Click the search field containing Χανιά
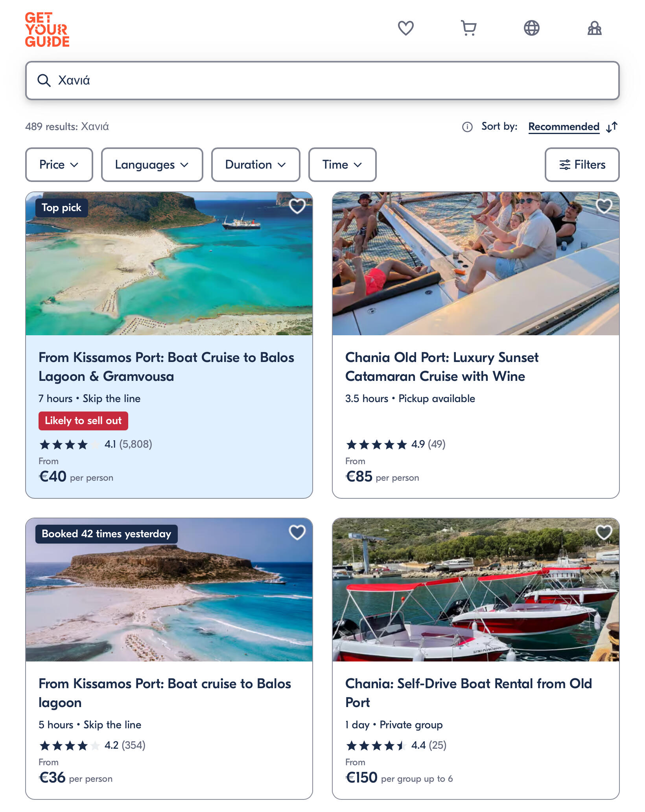The height and width of the screenshot is (812, 645). 322,81
